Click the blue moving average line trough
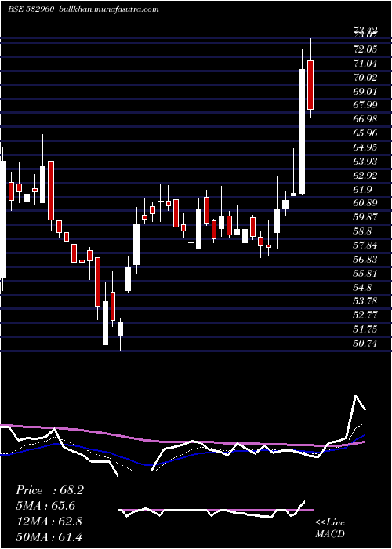The width and height of the screenshot is (392, 549). [x=150, y=465]
